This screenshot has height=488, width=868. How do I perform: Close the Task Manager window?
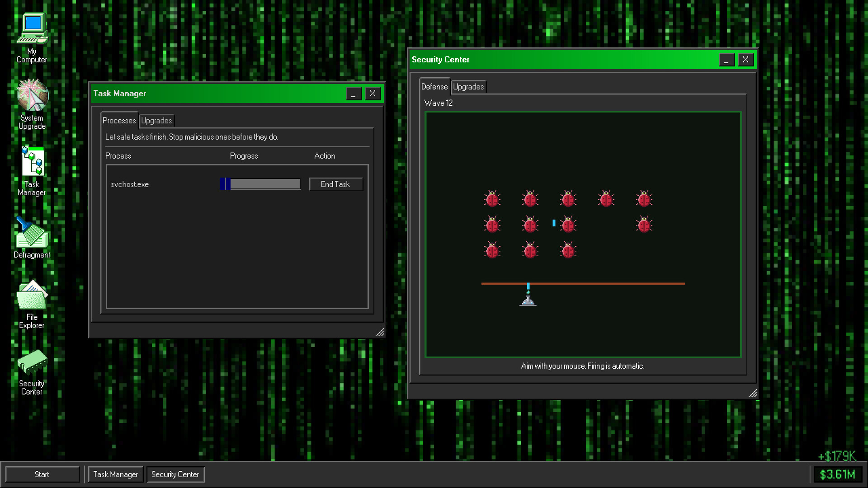[373, 94]
